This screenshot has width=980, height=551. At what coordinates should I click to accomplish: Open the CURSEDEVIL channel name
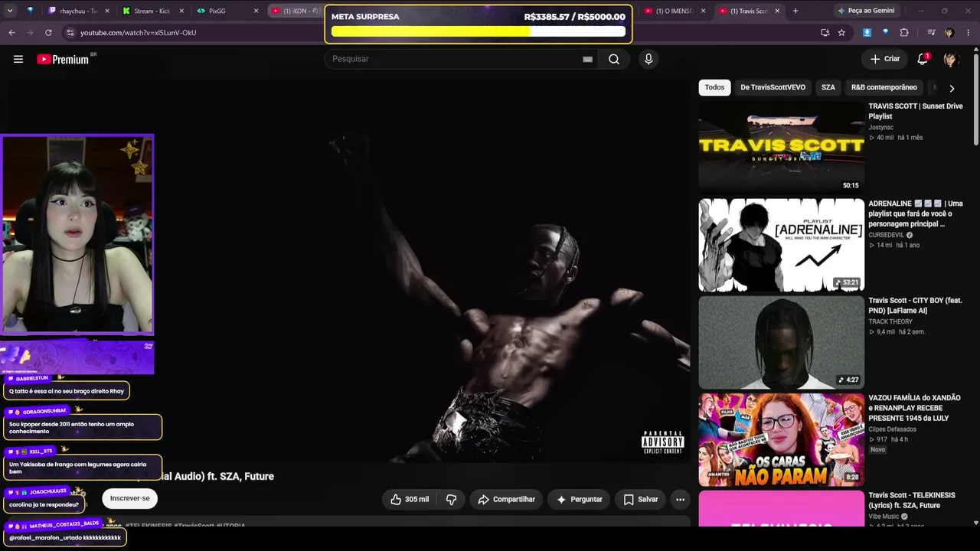click(x=887, y=235)
